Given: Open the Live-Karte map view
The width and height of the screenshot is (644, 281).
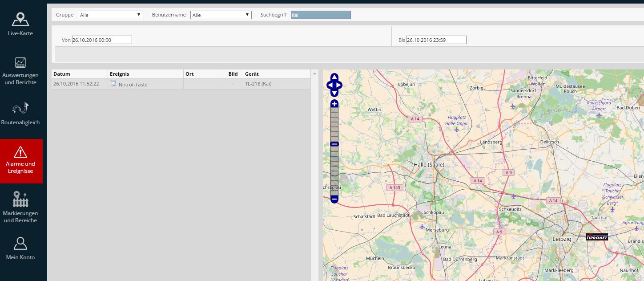Looking at the screenshot, I should click(x=20, y=25).
